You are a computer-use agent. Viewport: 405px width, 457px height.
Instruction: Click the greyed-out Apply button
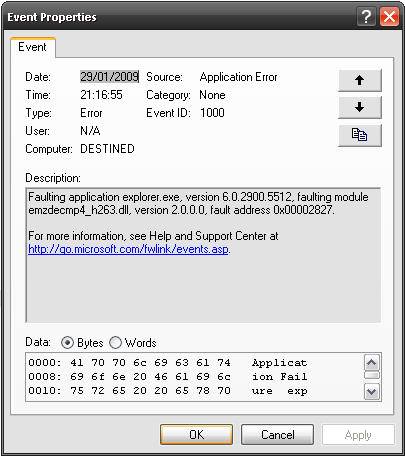click(x=358, y=435)
